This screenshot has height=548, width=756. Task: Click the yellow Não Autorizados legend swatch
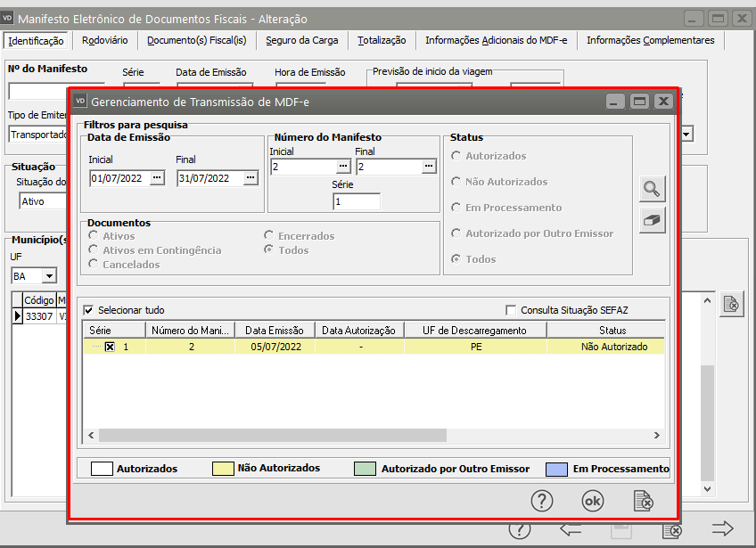221,469
